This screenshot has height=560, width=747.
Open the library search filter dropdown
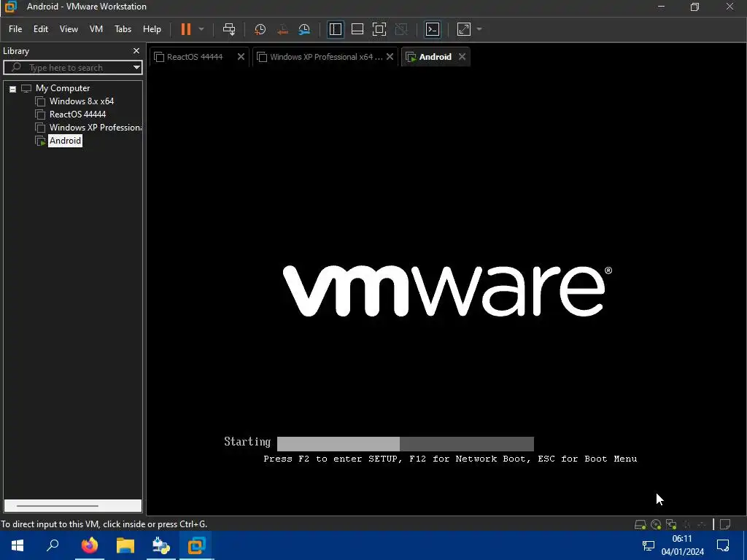[136, 68]
